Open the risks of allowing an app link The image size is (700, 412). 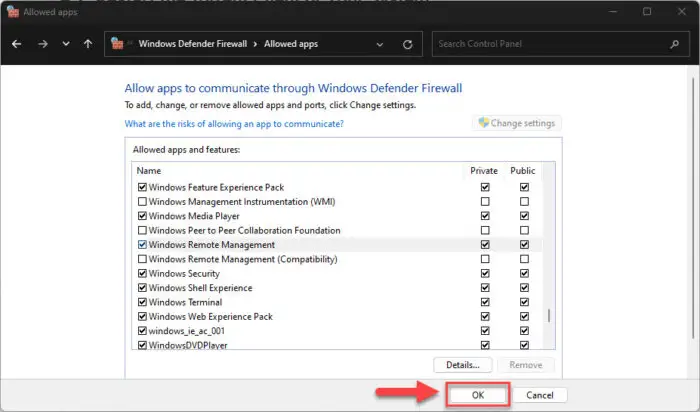click(234, 124)
